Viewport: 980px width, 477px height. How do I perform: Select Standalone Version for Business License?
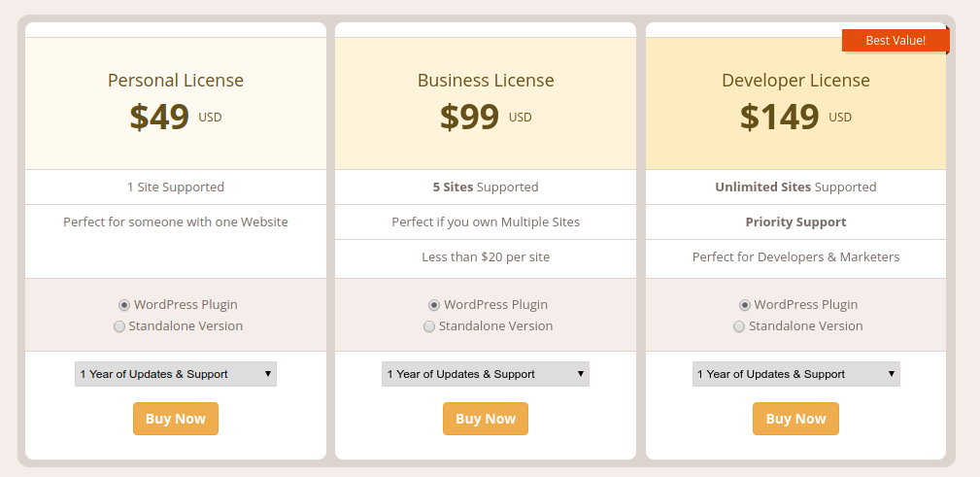coord(429,326)
